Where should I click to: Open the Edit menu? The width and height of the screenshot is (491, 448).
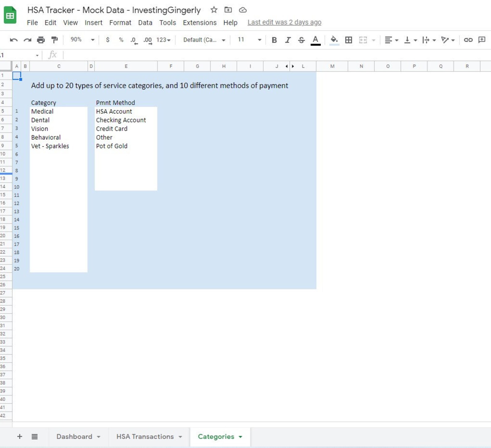(50, 23)
